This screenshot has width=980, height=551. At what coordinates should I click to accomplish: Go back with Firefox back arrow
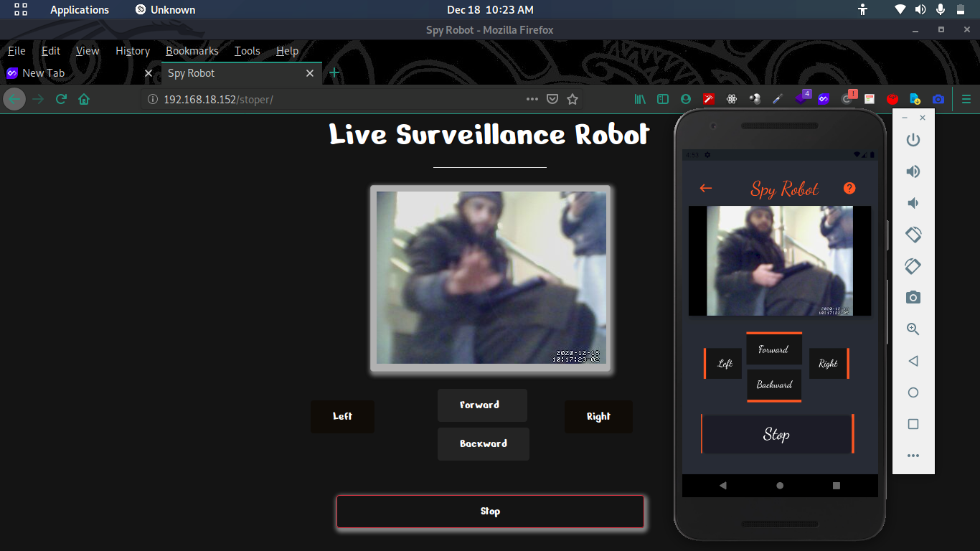tap(14, 99)
